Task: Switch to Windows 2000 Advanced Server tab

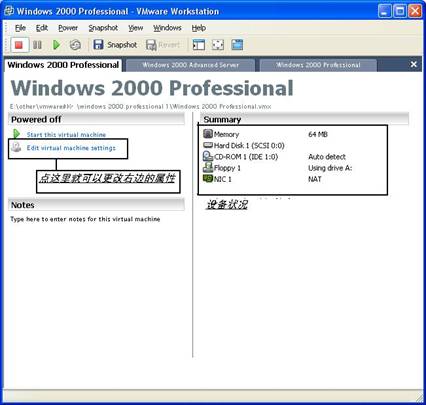Action: coord(191,65)
